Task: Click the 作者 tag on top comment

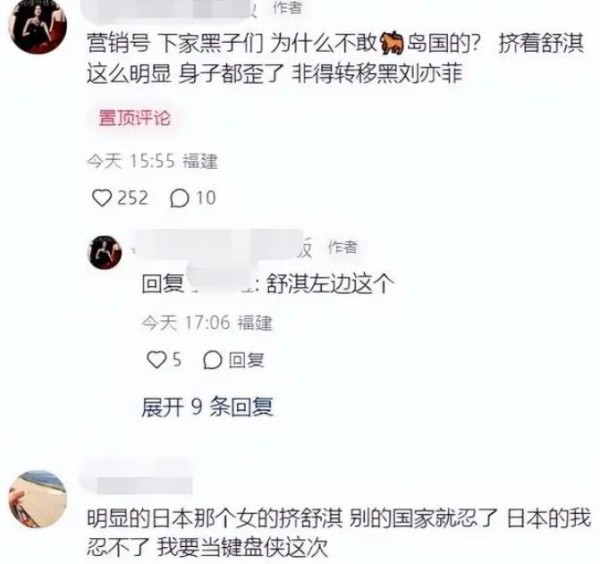Action: [287, 7]
